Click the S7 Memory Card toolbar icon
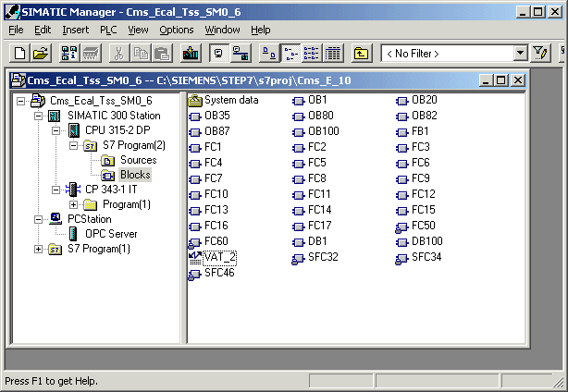 pyautogui.click(x=91, y=54)
